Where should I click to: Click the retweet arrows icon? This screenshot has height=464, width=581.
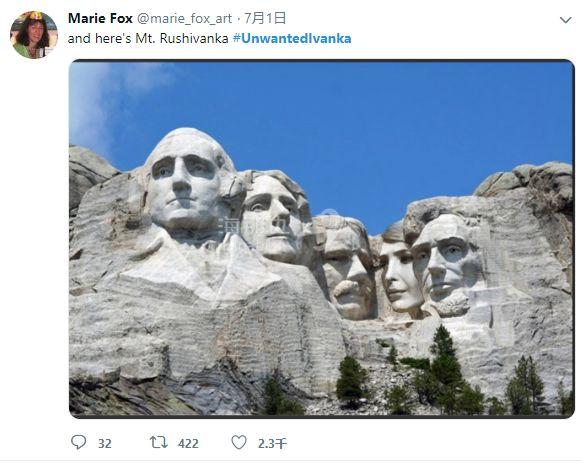(159, 443)
